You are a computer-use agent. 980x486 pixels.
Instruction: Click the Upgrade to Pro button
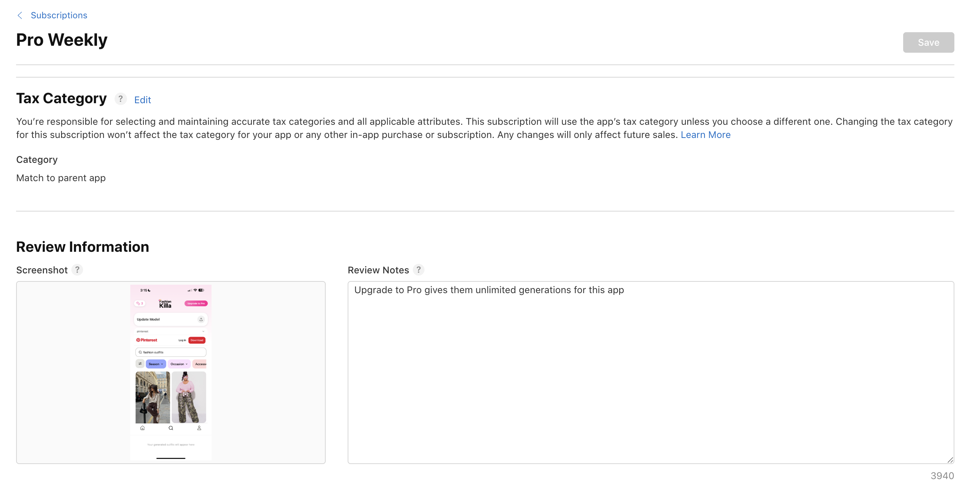tap(196, 304)
